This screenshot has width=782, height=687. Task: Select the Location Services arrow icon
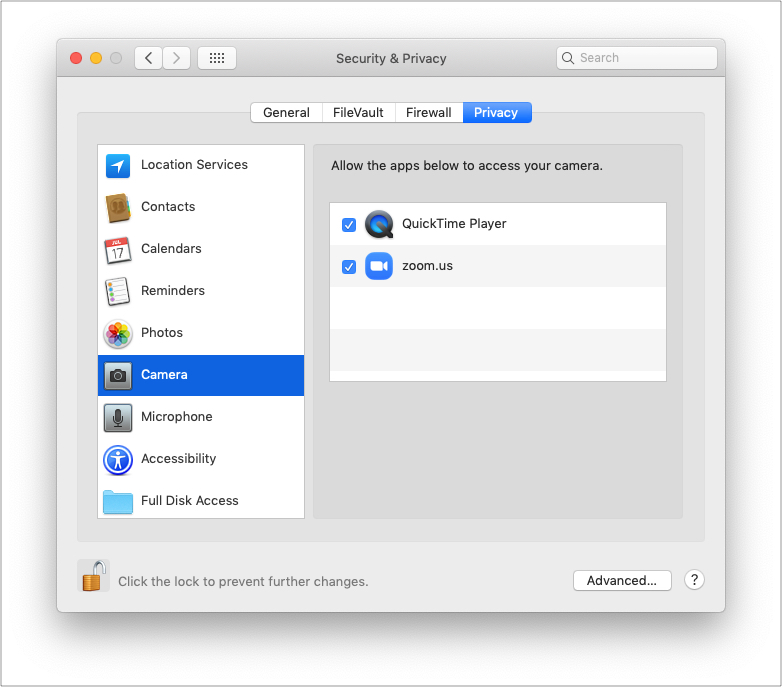tap(118, 166)
